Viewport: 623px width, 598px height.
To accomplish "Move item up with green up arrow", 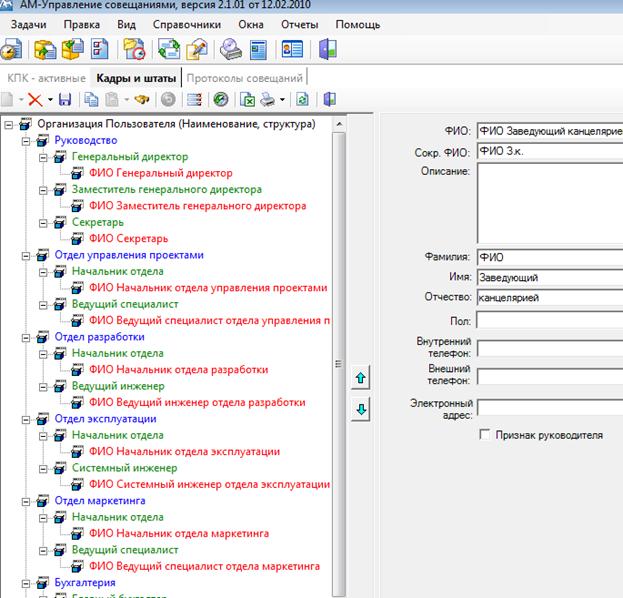I will pos(361,378).
